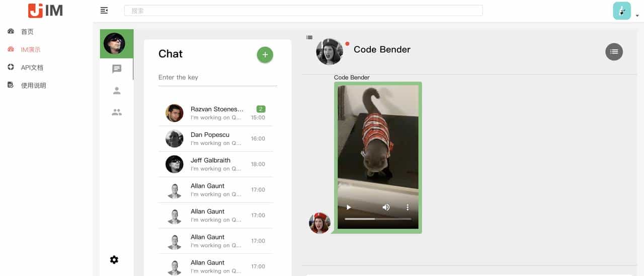Click the cat video frame
This screenshot has width=644, height=276.
click(378, 157)
